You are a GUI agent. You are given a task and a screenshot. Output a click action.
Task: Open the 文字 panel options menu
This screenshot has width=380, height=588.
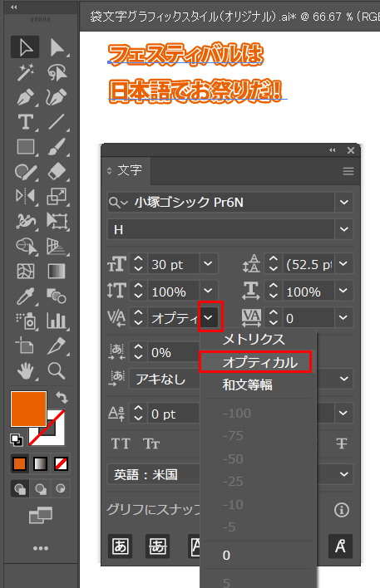[348, 171]
